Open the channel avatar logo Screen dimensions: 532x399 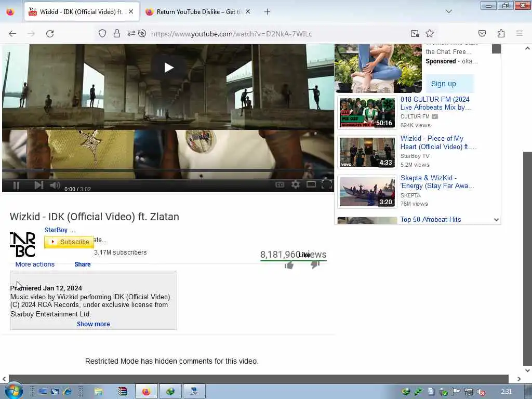[x=22, y=244]
